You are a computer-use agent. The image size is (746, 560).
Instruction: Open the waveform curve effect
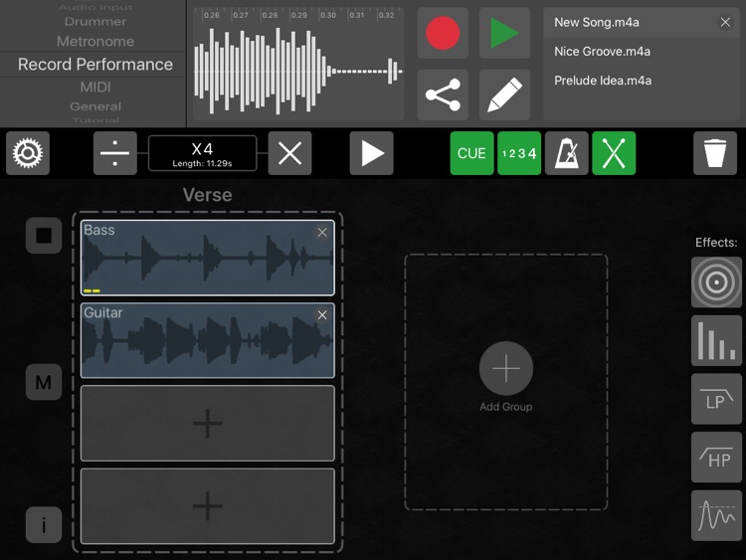coord(716,516)
